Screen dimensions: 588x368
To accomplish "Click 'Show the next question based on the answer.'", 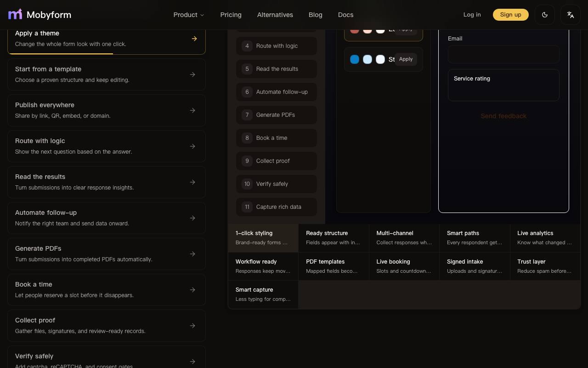I will pyautogui.click(x=73, y=152).
